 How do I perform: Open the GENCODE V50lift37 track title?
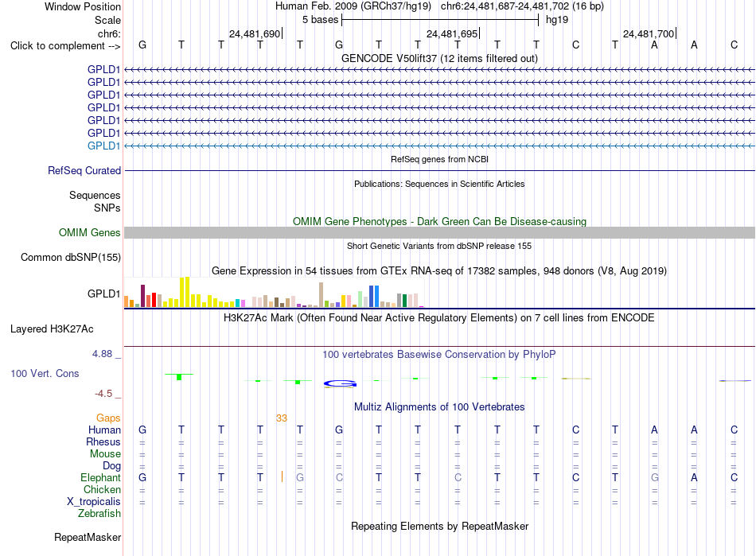point(439,58)
